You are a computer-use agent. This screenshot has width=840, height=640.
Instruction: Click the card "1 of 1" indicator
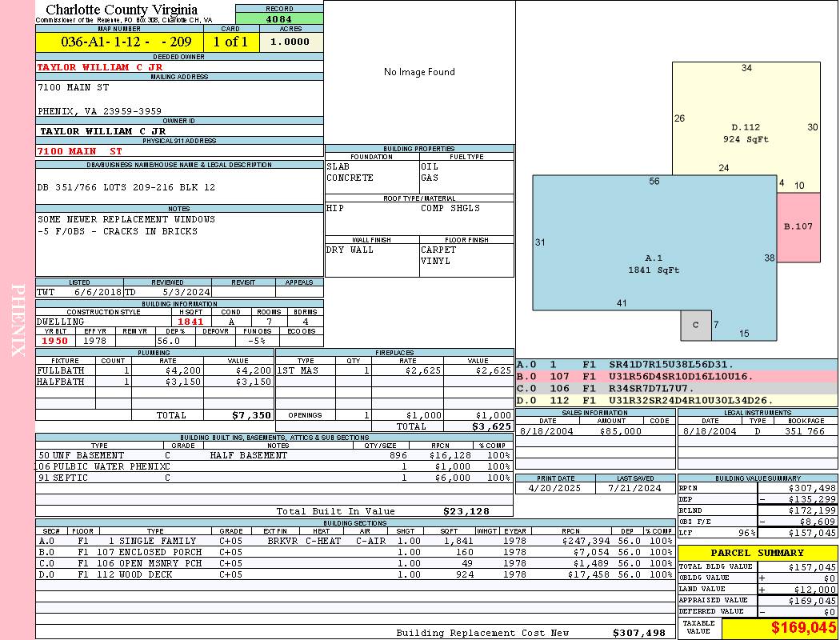coord(231,42)
